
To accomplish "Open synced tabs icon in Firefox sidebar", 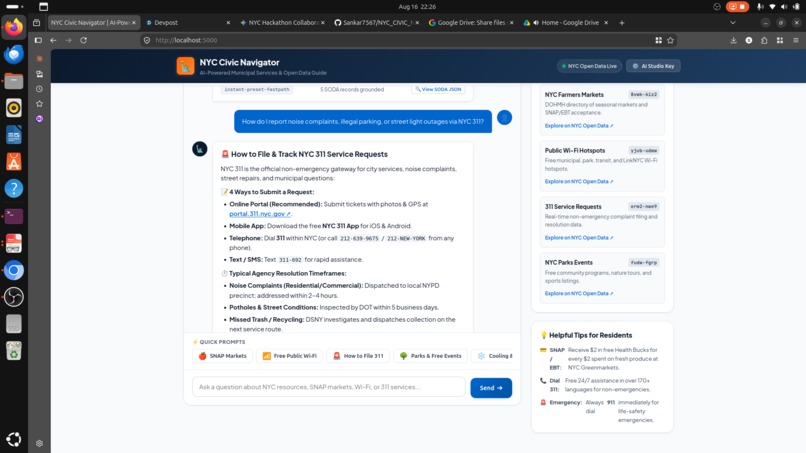I will [x=40, y=74].
